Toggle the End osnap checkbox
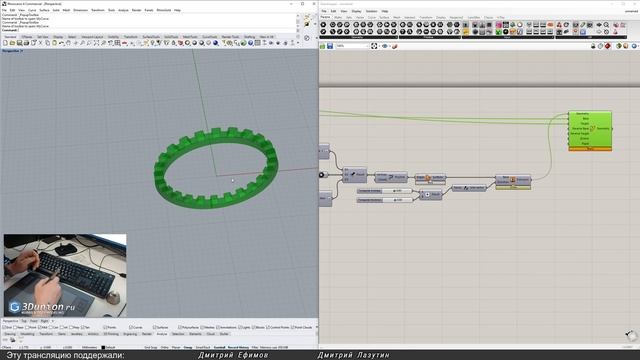The height and width of the screenshot is (360, 640). click(4, 327)
